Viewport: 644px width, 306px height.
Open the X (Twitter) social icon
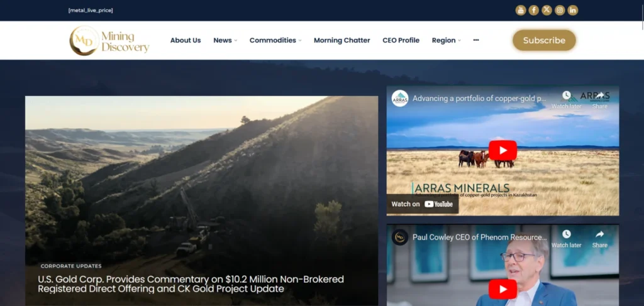tap(547, 10)
